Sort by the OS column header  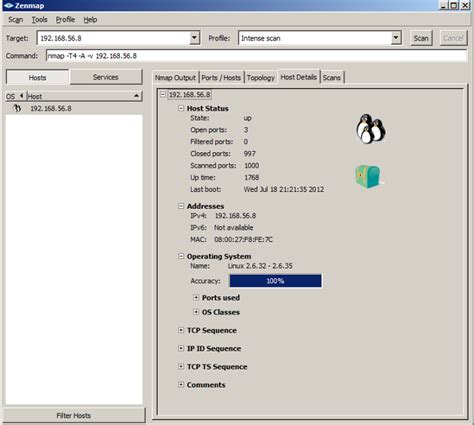[15, 96]
